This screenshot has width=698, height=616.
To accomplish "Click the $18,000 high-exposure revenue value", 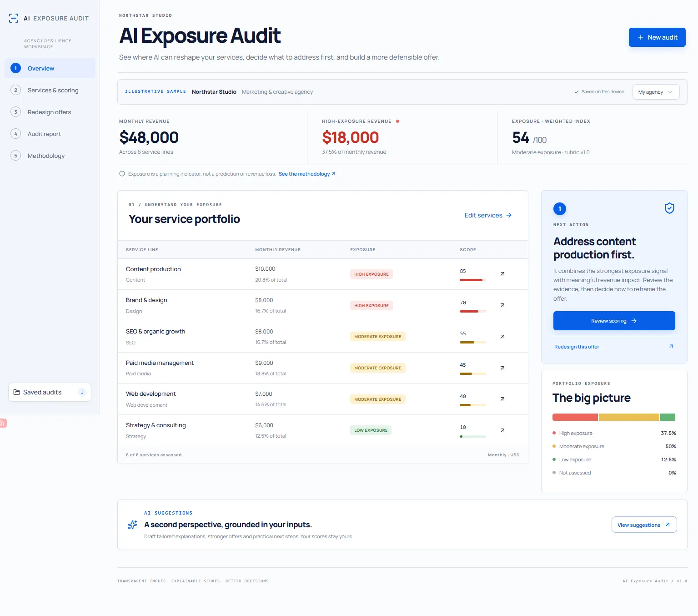I will coord(350,137).
